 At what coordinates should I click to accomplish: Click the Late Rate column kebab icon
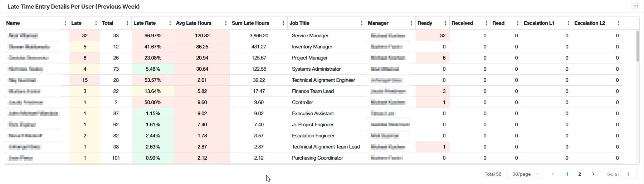click(170, 23)
